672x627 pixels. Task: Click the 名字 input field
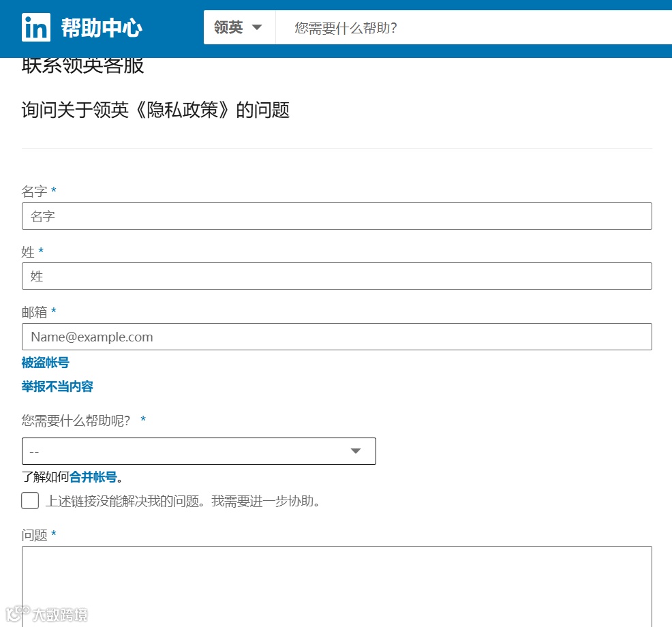[x=337, y=216]
